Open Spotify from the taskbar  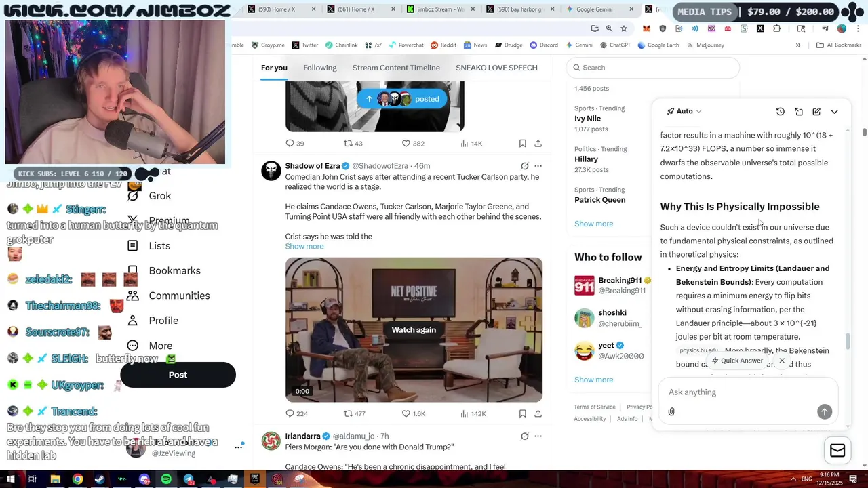click(x=167, y=479)
